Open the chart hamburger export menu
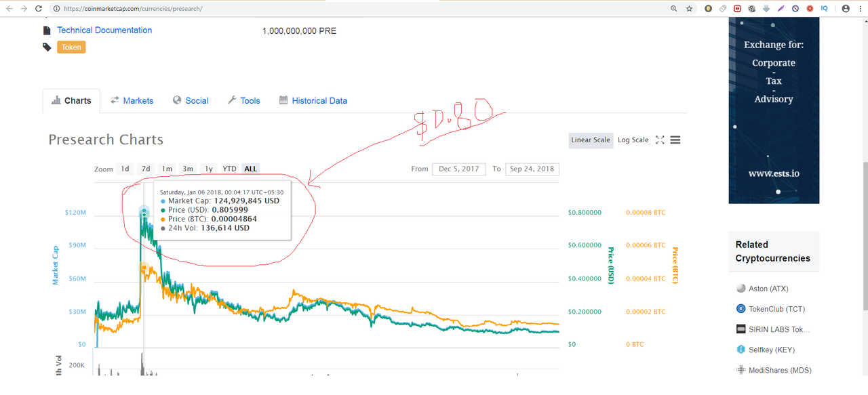Viewport: 868px width, 395px height. click(x=675, y=140)
